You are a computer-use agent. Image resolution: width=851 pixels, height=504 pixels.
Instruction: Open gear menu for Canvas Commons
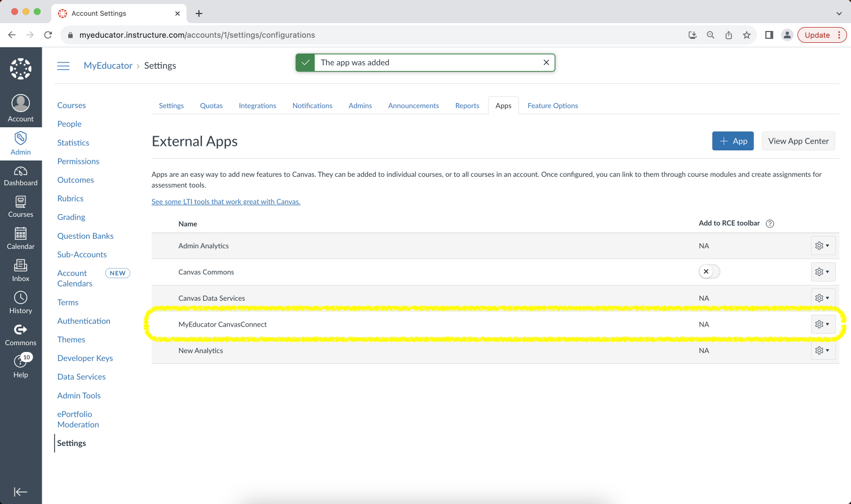[823, 272]
